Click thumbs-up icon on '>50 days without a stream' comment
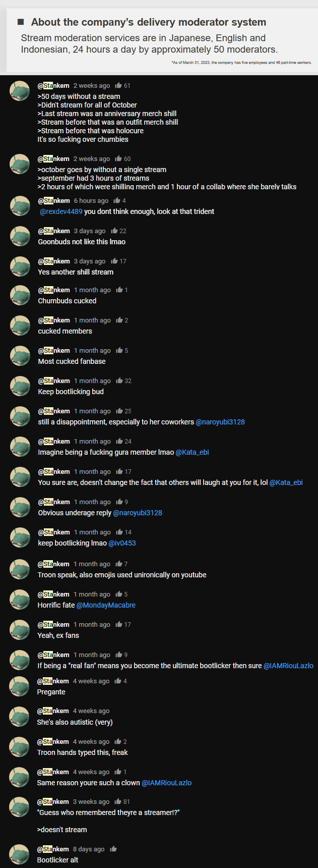Viewport: 318px width, 868px height. pyautogui.click(x=118, y=86)
